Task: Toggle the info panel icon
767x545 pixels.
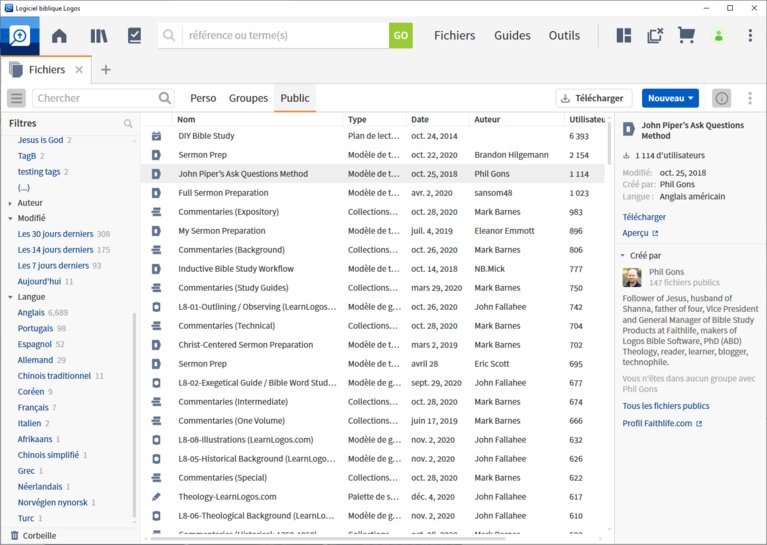Action: point(722,98)
